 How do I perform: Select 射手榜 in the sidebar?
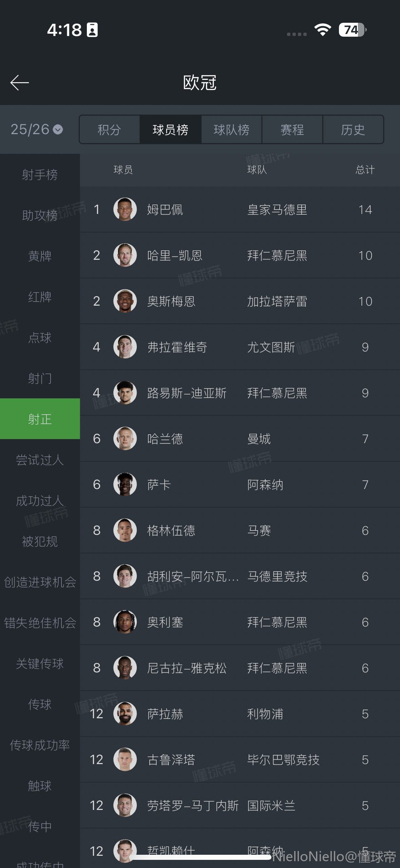[x=40, y=175]
